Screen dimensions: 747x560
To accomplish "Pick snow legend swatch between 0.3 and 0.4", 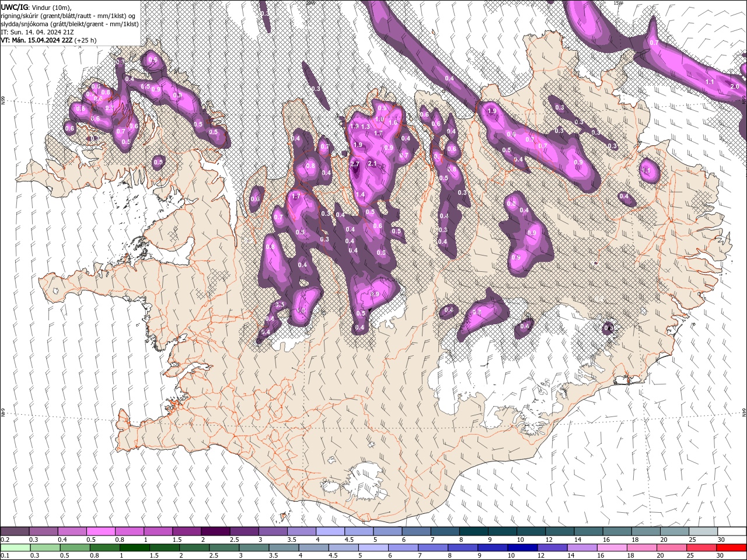I will pos(43,531).
